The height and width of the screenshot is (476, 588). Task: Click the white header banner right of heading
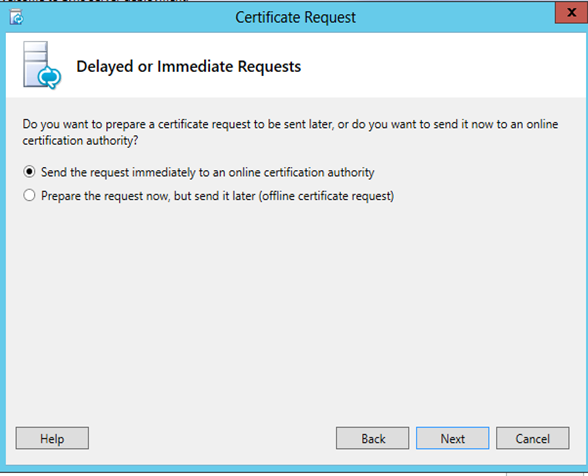pos(442,66)
